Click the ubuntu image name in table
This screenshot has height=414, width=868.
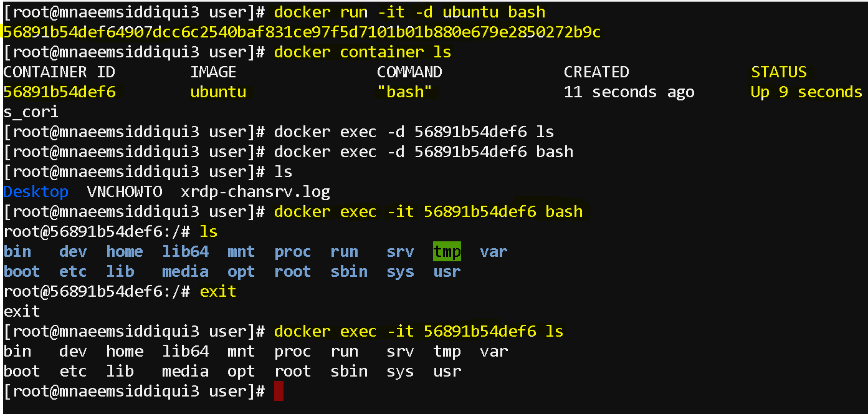pos(218,92)
